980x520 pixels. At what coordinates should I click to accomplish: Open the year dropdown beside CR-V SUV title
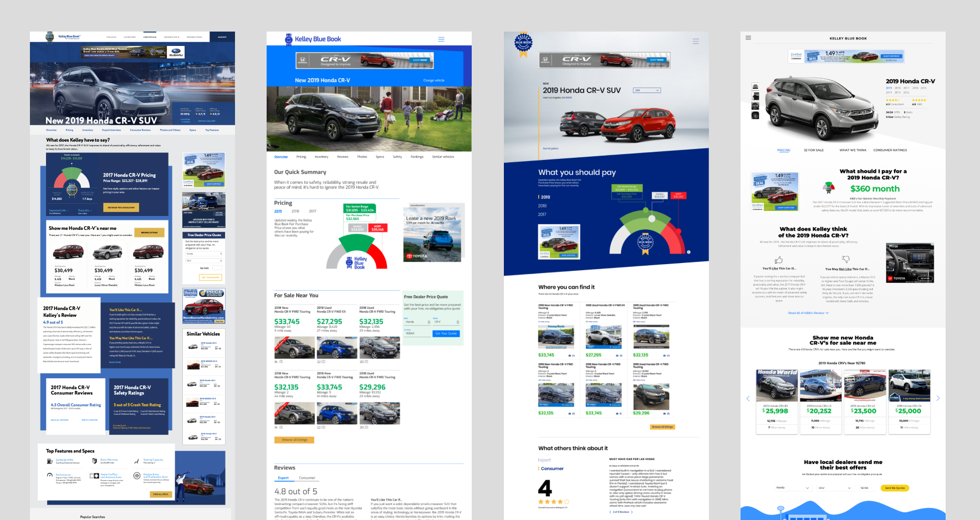click(647, 90)
